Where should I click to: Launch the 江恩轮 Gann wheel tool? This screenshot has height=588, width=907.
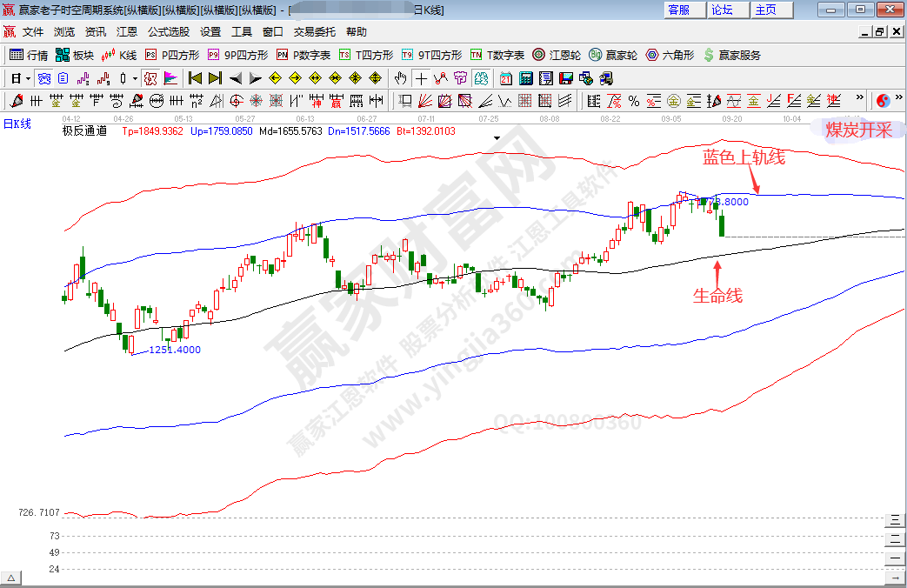coord(561,55)
